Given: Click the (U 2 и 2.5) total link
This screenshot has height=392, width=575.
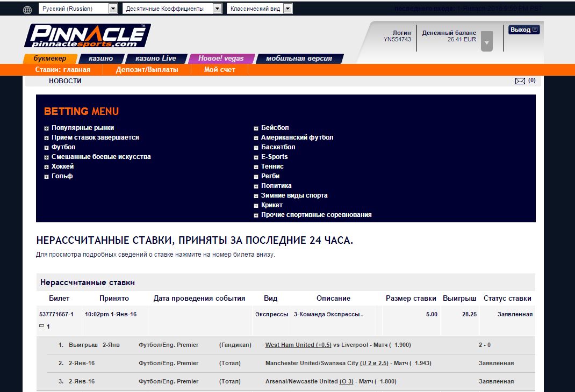Looking at the screenshot, I should 374,364.
